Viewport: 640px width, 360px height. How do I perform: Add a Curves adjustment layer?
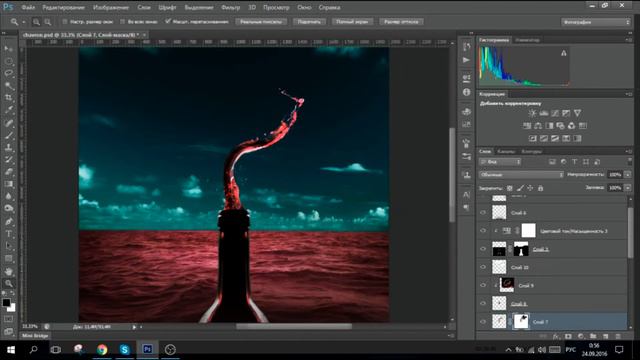pyautogui.click(x=555, y=113)
